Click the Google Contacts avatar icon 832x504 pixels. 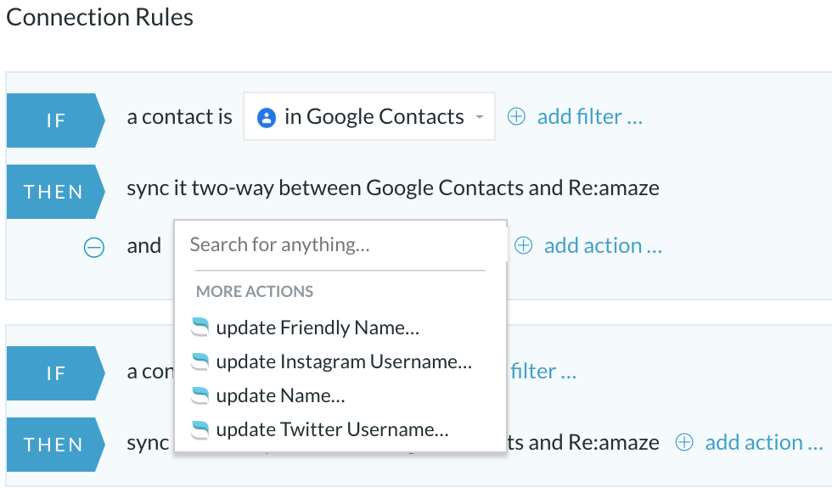[x=267, y=117]
